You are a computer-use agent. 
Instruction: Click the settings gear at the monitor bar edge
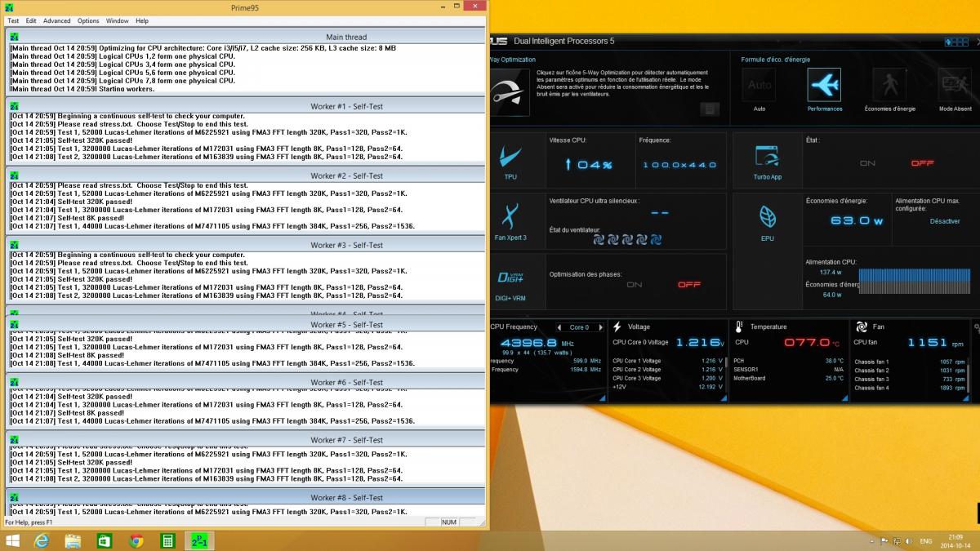tap(976, 327)
